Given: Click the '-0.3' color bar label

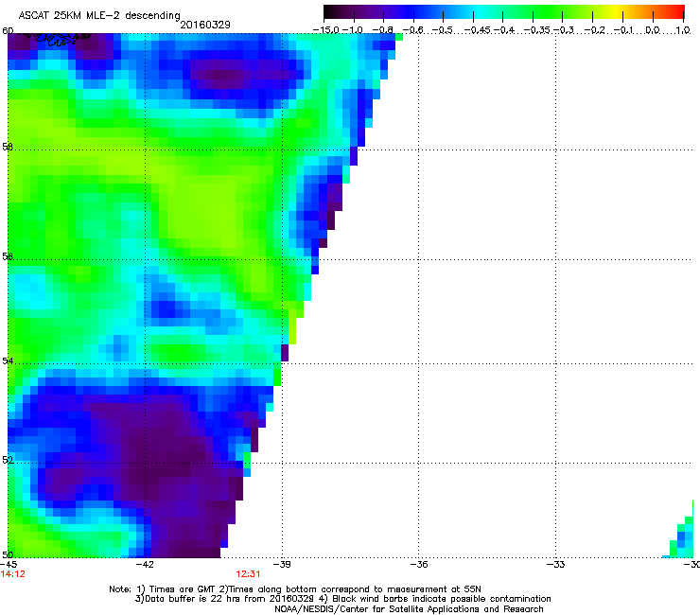Looking at the screenshot, I should (564, 30).
